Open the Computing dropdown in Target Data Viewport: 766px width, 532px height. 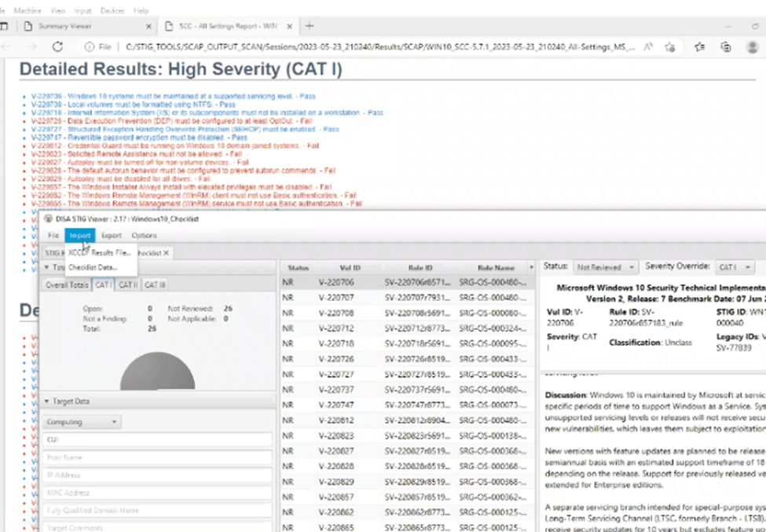click(x=82, y=422)
